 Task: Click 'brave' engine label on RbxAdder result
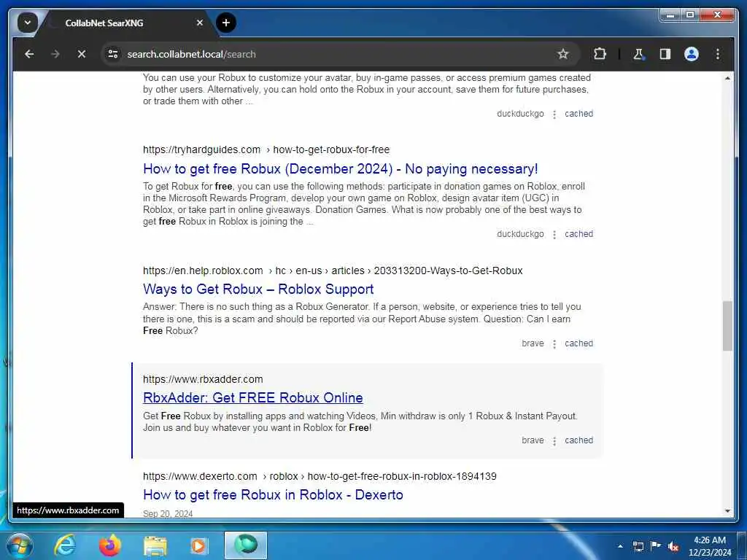pyautogui.click(x=533, y=440)
